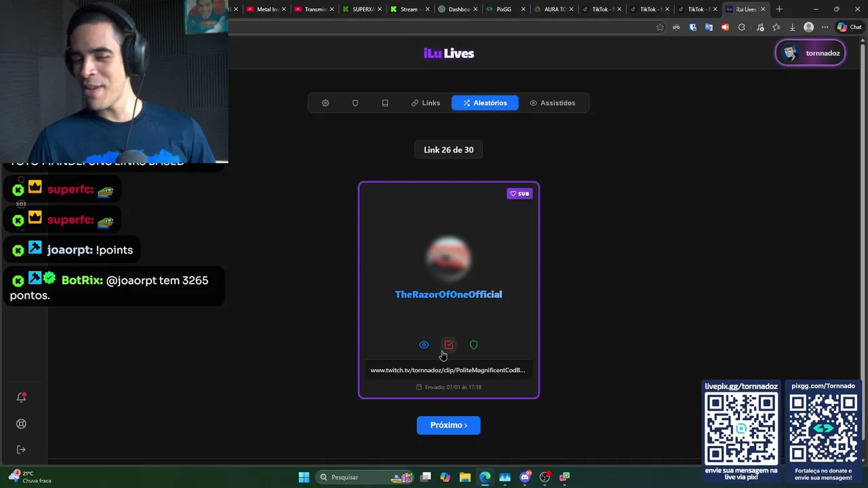Open the settings gear tab in iLu Lives
The image size is (868, 488).
pyautogui.click(x=325, y=103)
